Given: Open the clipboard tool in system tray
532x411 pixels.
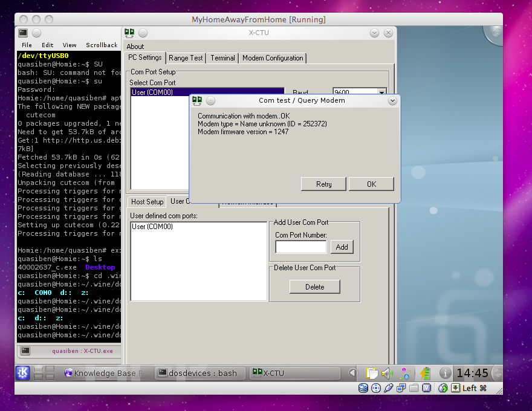Looking at the screenshot, I should click(372, 373).
